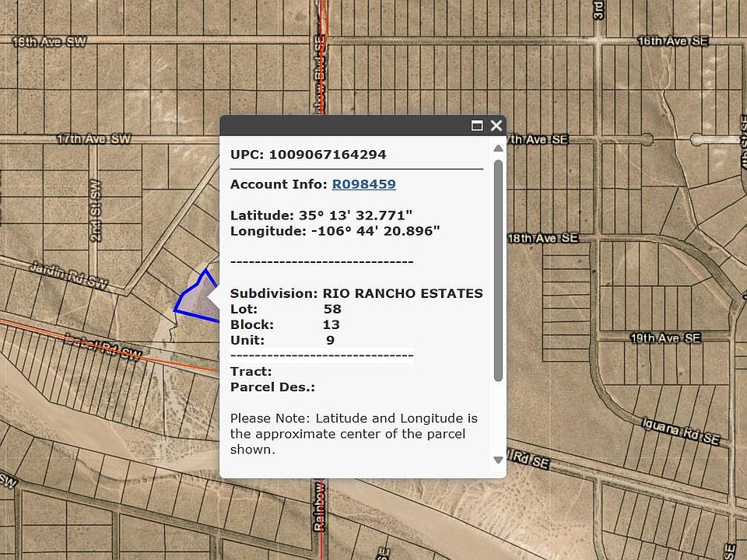Maximize the parcel info popup
This screenshot has height=560, width=747.
477,125
